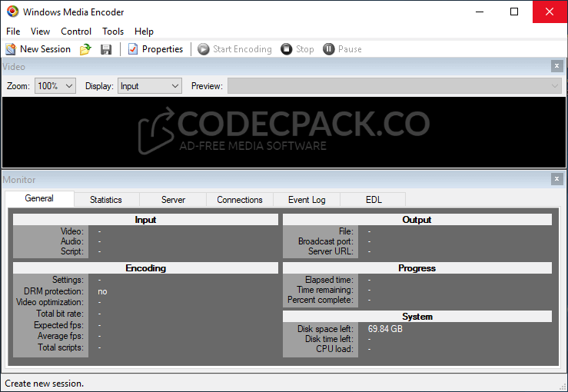Click the Start Encoding play icon

(203, 49)
